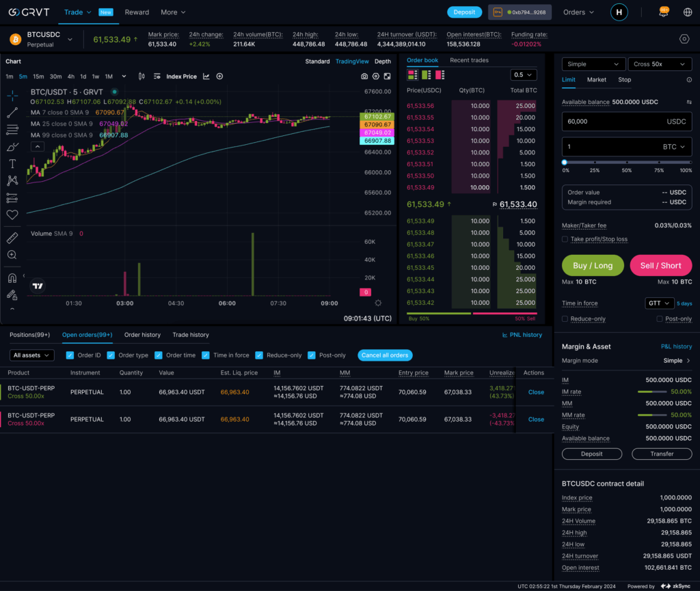Open the language globe icon

[x=688, y=12]
